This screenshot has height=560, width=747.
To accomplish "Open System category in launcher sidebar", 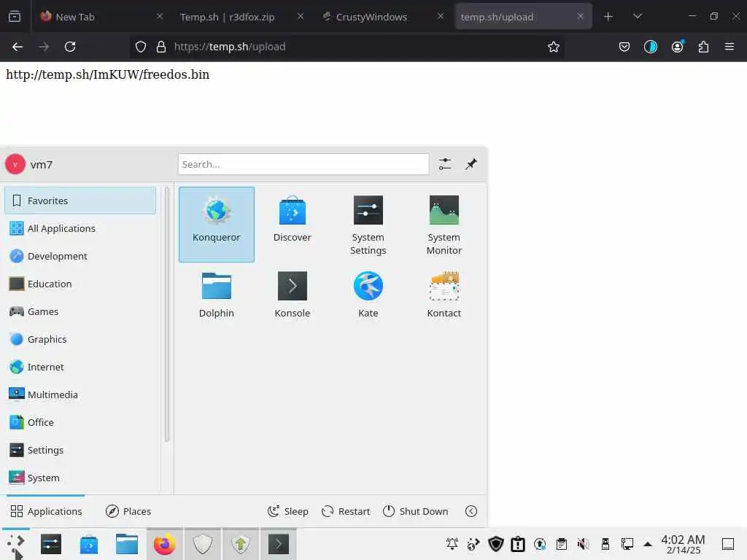I will [x=80, y=478].
